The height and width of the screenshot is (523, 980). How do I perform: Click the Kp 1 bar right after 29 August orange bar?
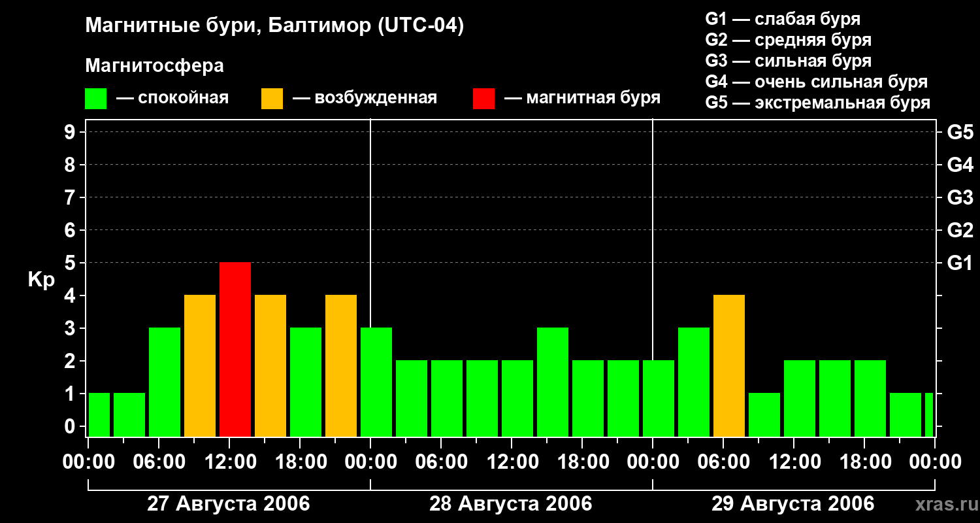point(764,414)
